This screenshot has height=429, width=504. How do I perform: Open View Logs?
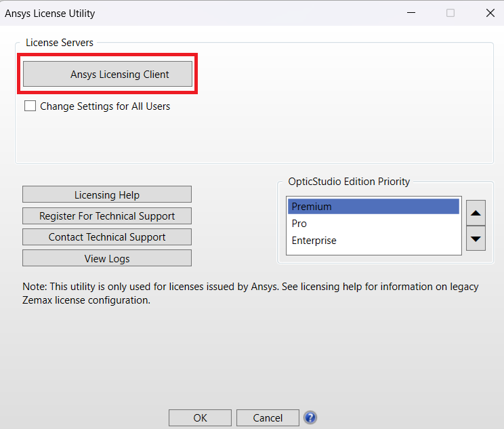(107, 258)
